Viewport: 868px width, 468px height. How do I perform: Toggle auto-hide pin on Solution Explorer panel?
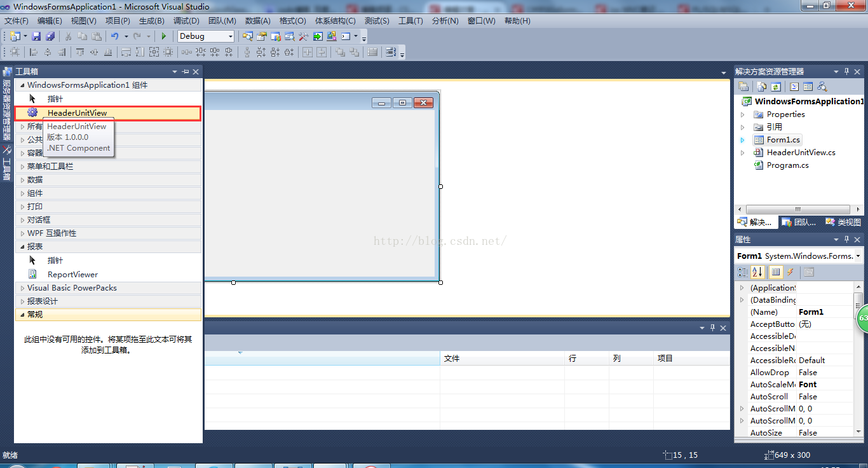[x=847, y=72]
